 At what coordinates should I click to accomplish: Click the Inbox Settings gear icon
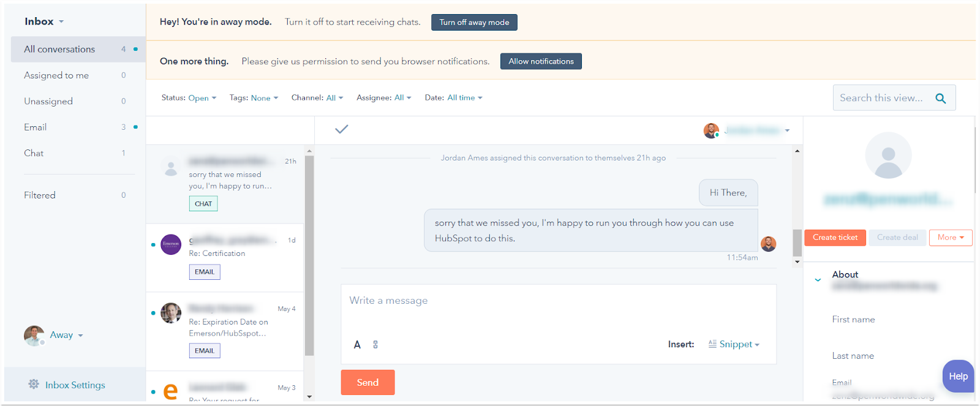pyautogui.click(x=34, y=385)
